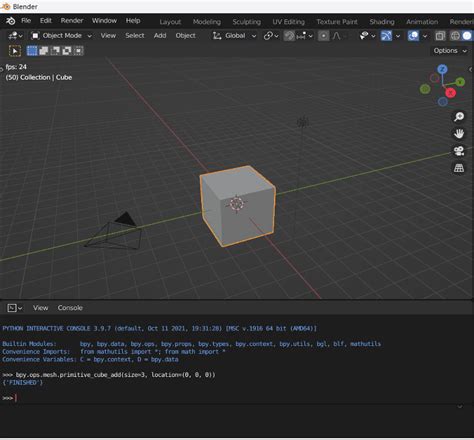This screenshot has height=440, width=474.
Task: Switch to the UV Editing workspace tab
Action: click(289, 22)
